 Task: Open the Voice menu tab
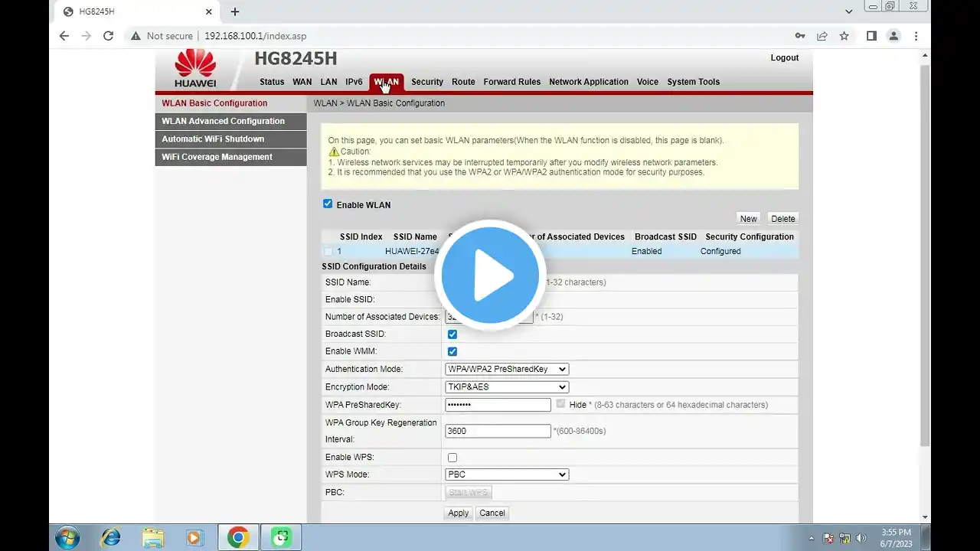[648, 82]
